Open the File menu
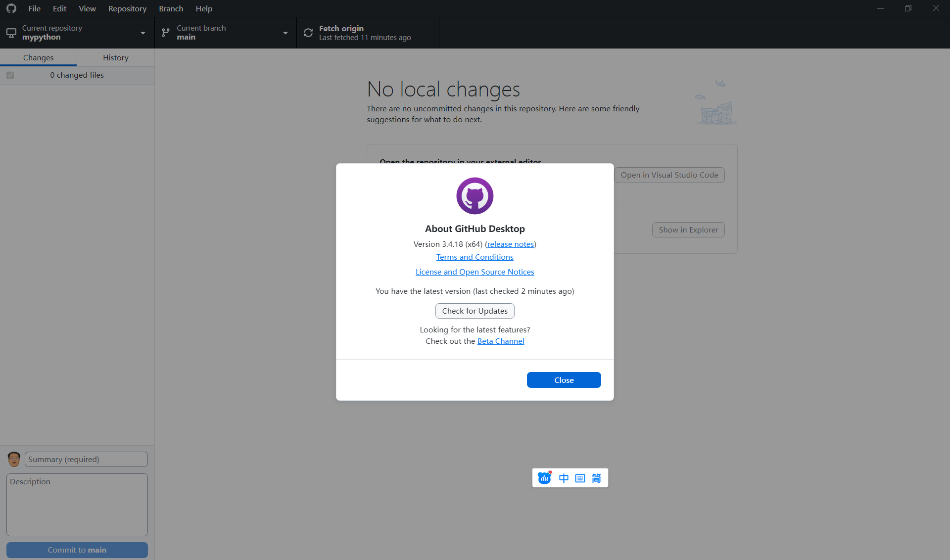The height and width of the screenshot is (560, 950). 35,8
